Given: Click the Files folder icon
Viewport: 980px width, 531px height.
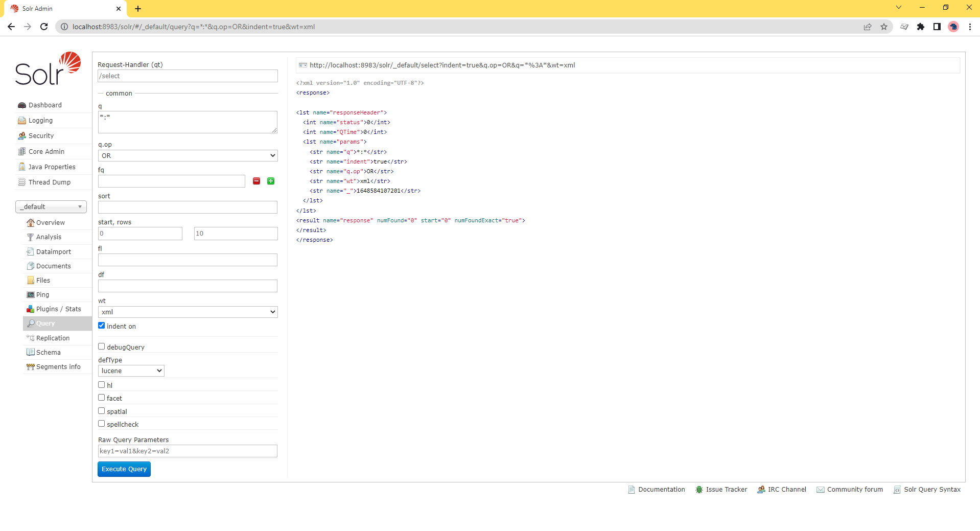Looking at the screenshot, I should pyautogui.click(x=31, y=280).
